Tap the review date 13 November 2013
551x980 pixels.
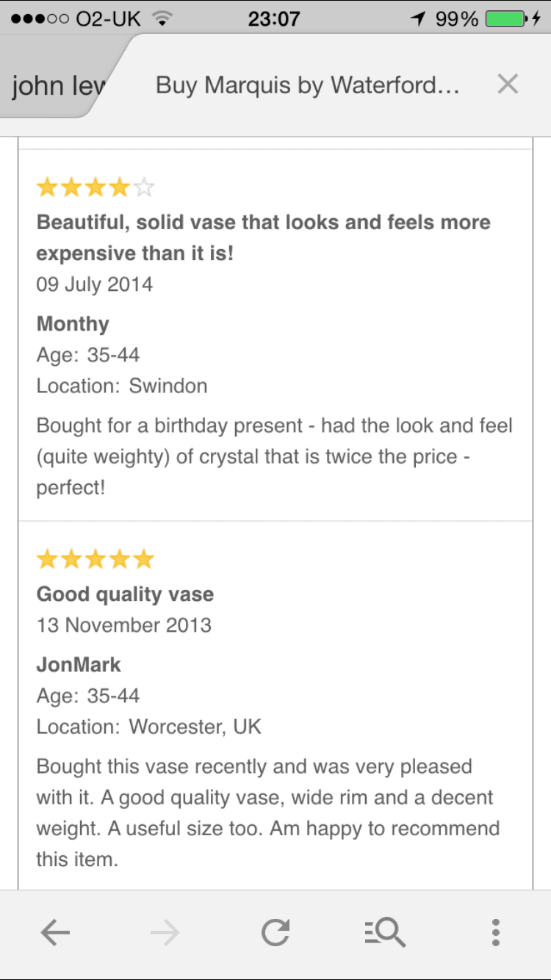click(x=124, y=625)
